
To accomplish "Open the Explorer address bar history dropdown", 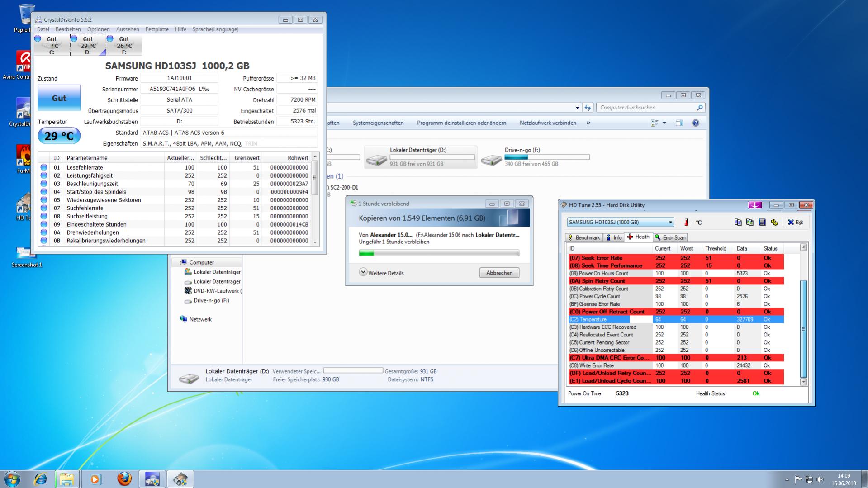I will [x=577, y=108].
